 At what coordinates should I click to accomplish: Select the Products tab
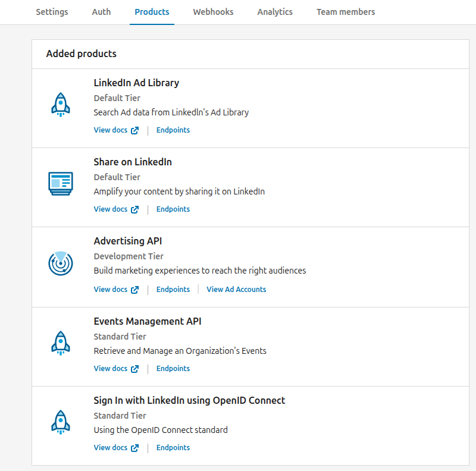pyautogui.click(x=152, y=12)
